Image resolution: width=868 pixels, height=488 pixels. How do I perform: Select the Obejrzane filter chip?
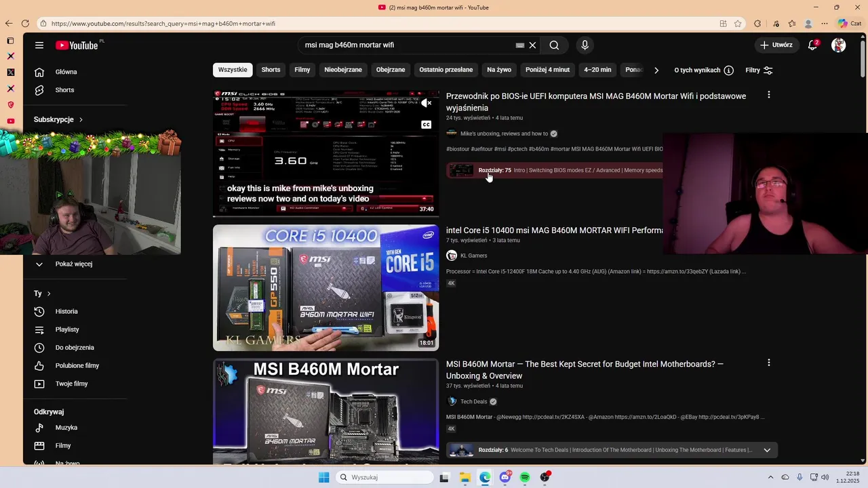[x=391, y=70]
